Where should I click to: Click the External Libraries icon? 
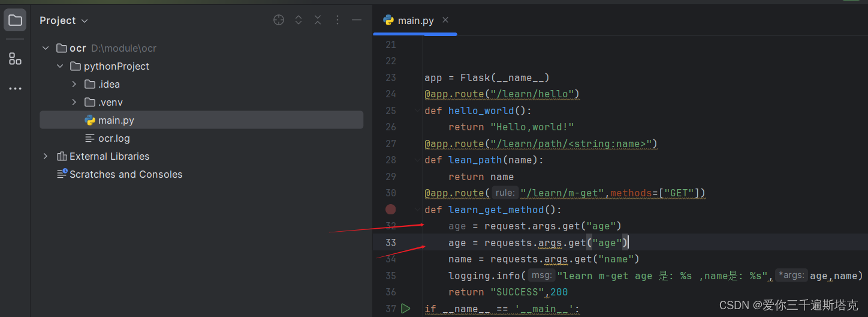tap(62, 156)
